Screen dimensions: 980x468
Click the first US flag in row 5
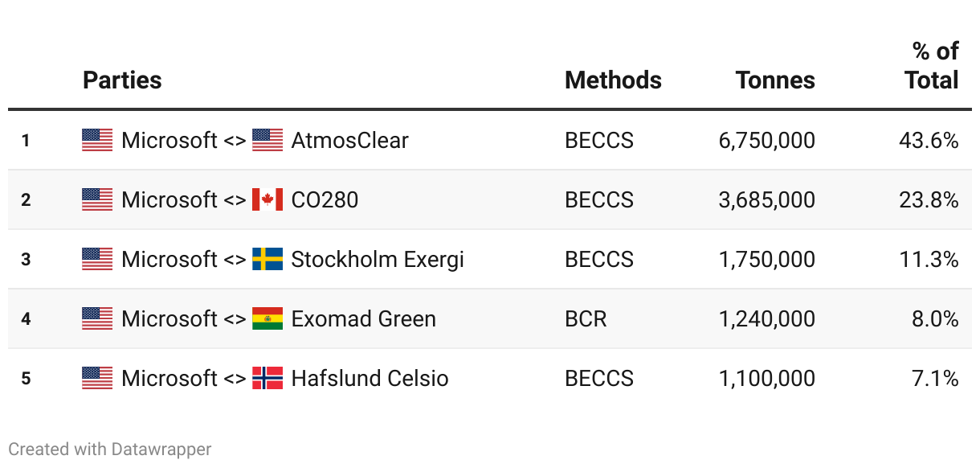click(97, 378)
